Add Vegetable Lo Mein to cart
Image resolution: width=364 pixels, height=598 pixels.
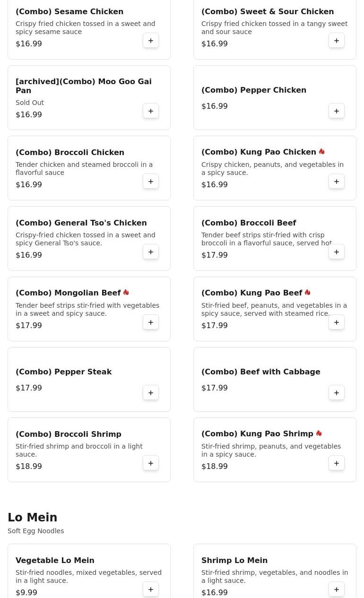[x=151, y=589]
